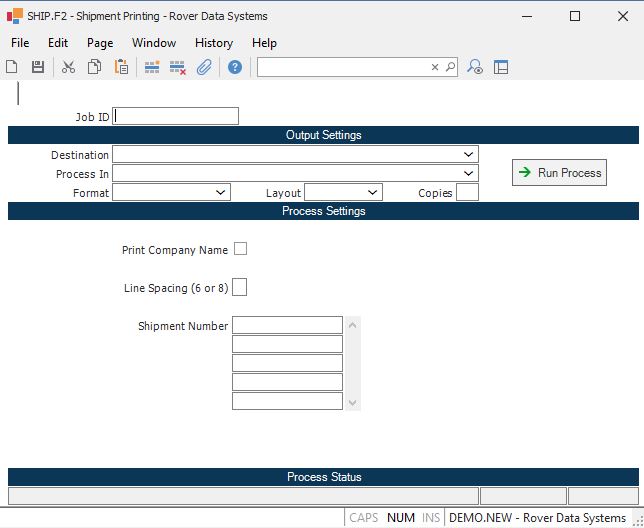This screenshot has height=528, width=644.
Task: Open the Window menu
Action: [154, 43]
